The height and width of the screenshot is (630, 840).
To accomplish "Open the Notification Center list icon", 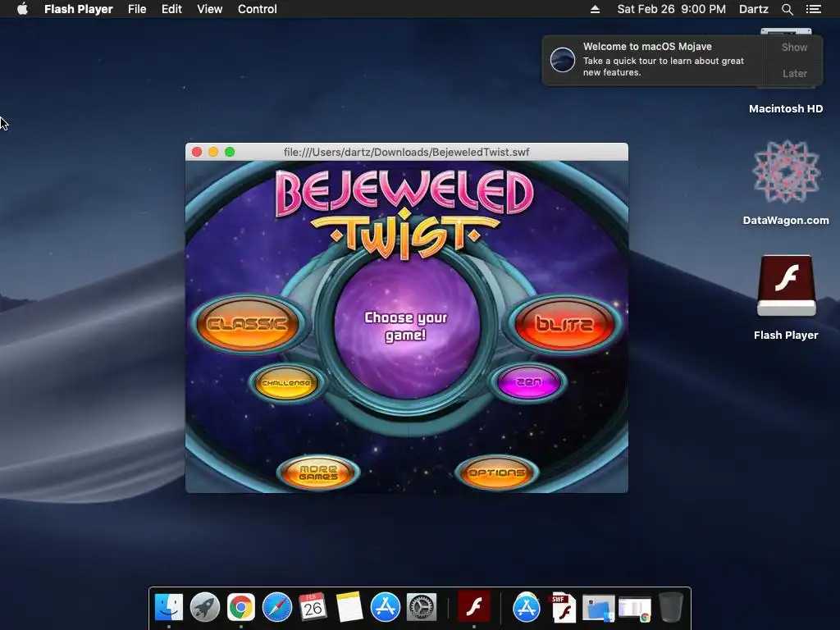I will tap(813, 9).
